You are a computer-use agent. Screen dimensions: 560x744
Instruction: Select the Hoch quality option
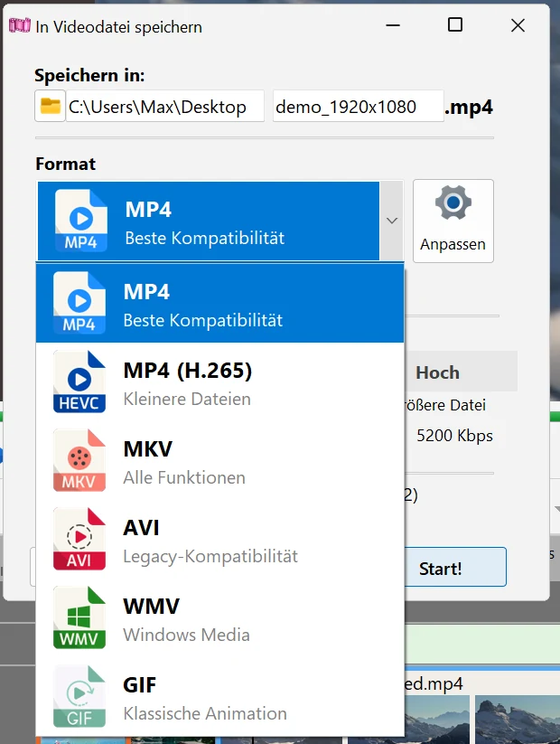click(437, 372)
